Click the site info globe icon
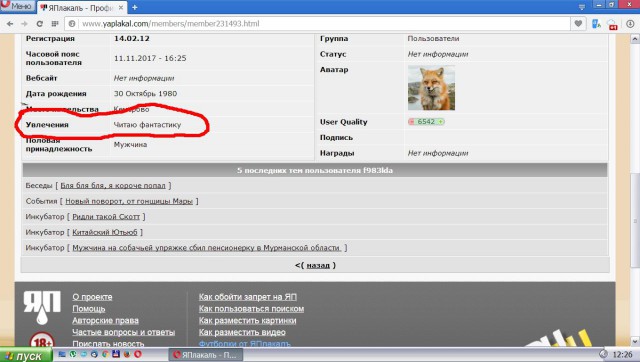The image size is (640, 362). click(72, 24)
